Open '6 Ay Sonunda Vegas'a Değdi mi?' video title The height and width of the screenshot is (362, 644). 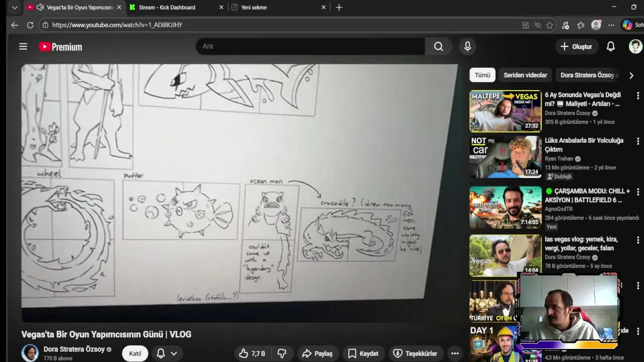coord(583,99)
